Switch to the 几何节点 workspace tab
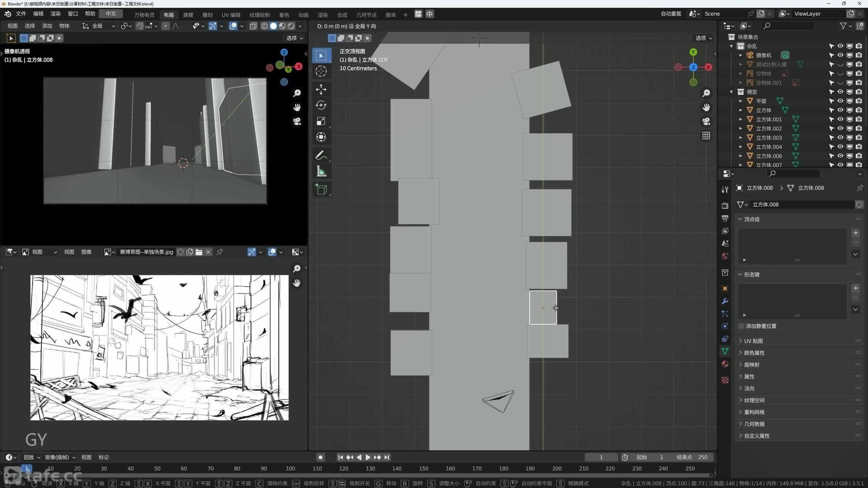Image resolution: width=868 pixels, height=488 pixels. pos(367,15)
